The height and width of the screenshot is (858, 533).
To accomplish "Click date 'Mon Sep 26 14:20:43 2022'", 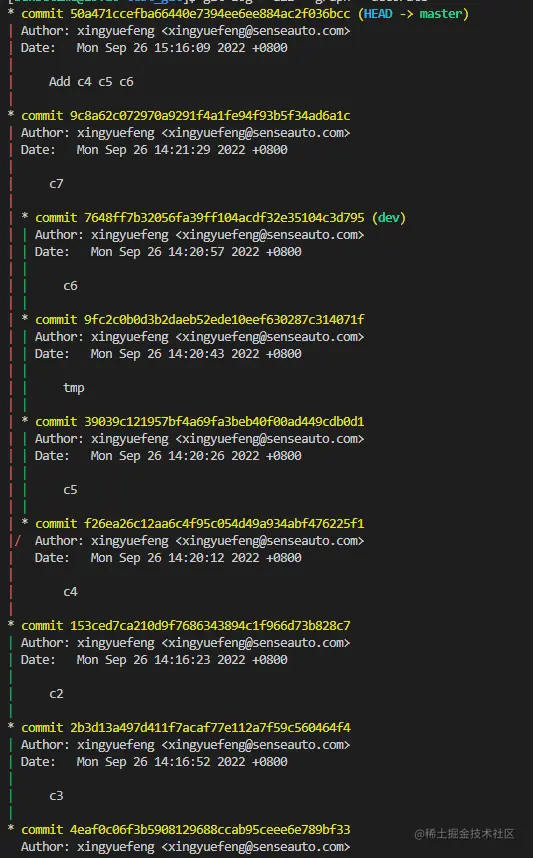I will click(x=175, y=354).
